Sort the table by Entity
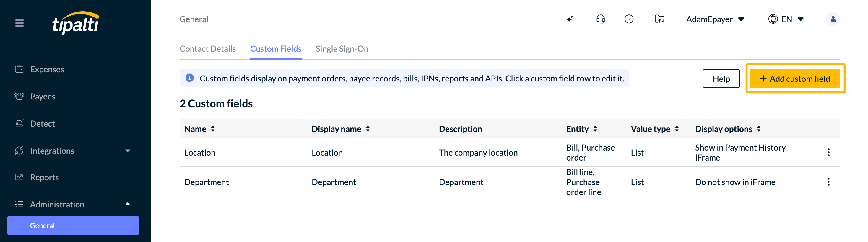 click(595, 129)
